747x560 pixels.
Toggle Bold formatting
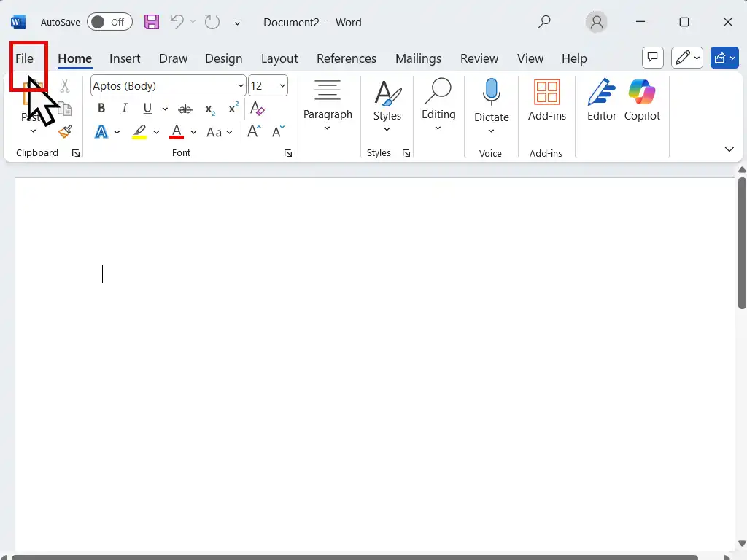click(x=101, y=109)
